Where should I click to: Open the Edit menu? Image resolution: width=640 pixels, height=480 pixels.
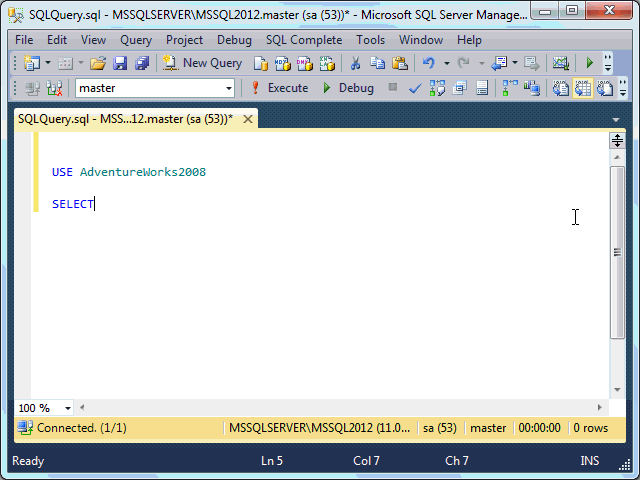click(57, 40)
